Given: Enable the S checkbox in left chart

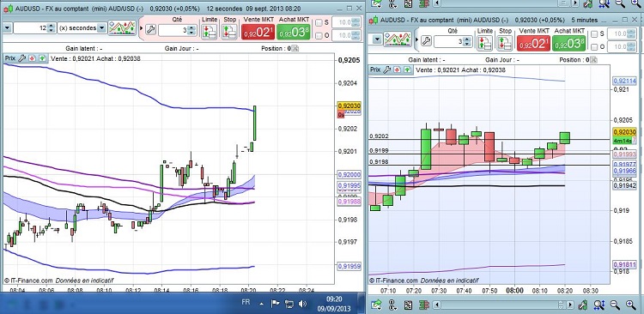Looking at the screenshot, I should click(319, 22).
